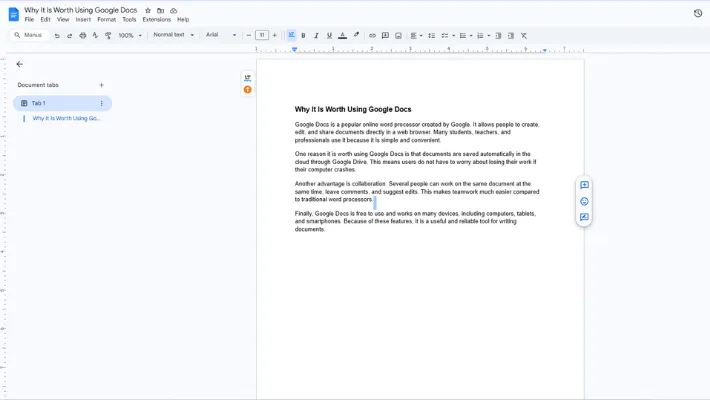Toggle the highlighted Help me write button
Viewport: 710px width, 400px height.
point(291,35)
